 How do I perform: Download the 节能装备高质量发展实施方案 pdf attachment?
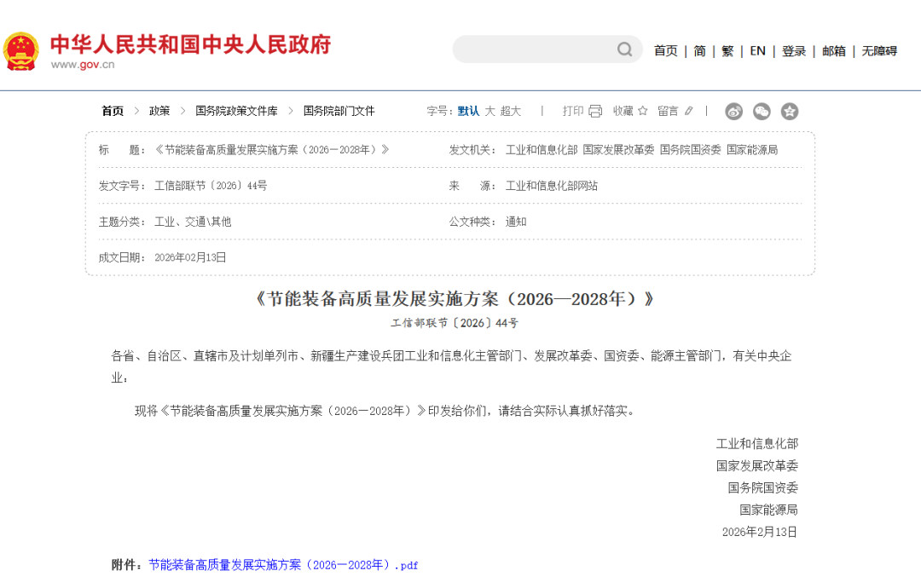click(283, 565)
